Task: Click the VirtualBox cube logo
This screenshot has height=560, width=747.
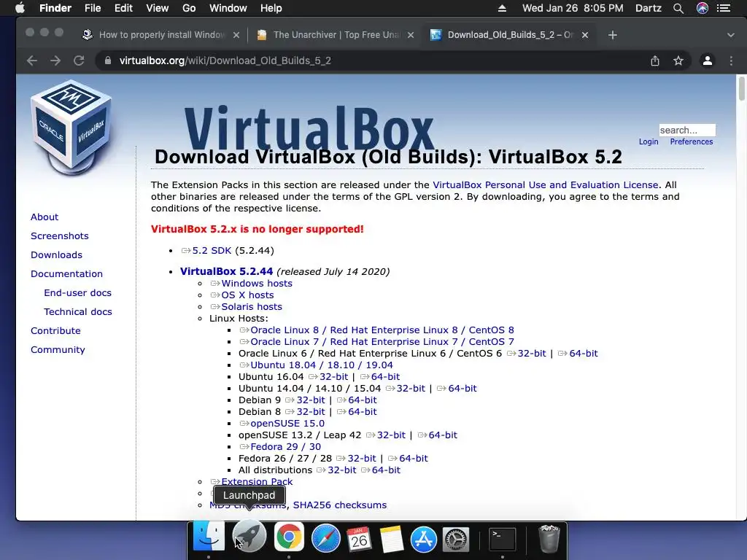Action: click(71, 126)
